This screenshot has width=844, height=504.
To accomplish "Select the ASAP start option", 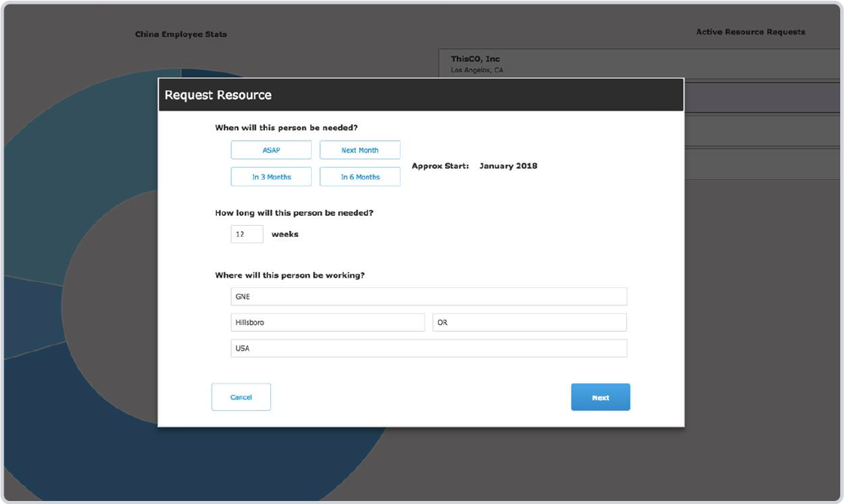I will tap(271, 150).
